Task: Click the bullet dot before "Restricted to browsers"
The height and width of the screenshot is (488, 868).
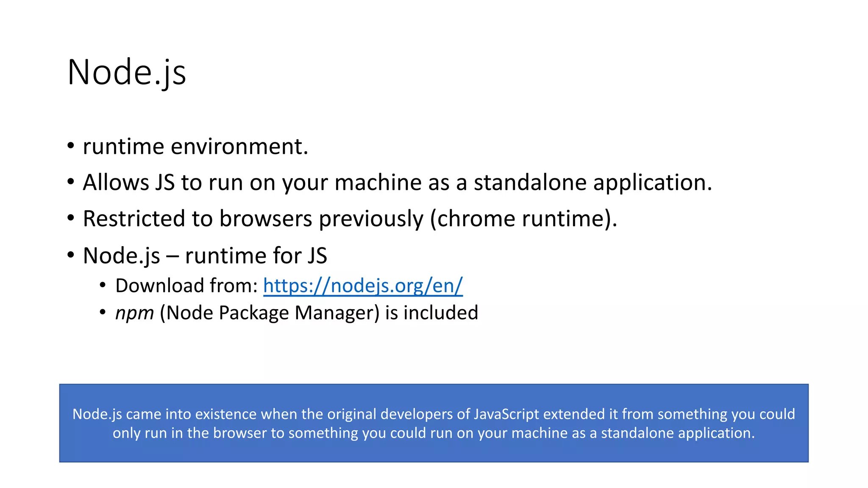Action: pyautogui.click(x=71, y=219)
